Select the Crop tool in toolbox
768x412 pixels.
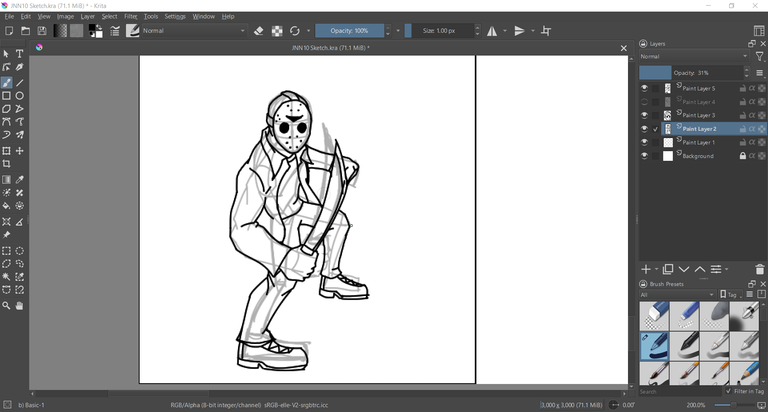[x=6, y=164]
